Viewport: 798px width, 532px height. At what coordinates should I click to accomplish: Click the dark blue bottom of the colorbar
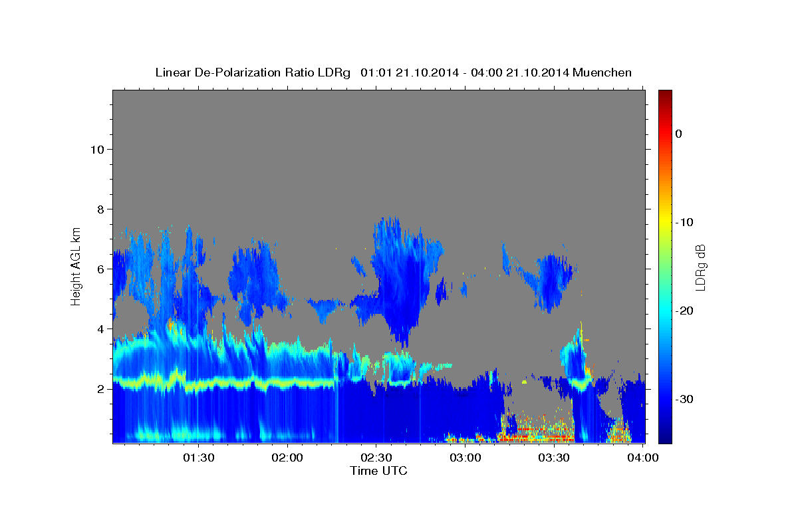(x=665, y=436)
